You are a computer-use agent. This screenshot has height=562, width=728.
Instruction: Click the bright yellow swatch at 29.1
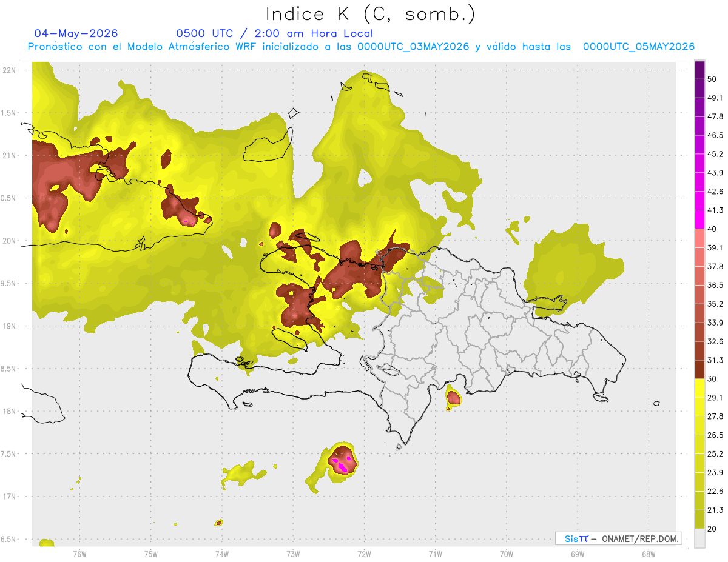pyautogui.click(x=699, y=388)
